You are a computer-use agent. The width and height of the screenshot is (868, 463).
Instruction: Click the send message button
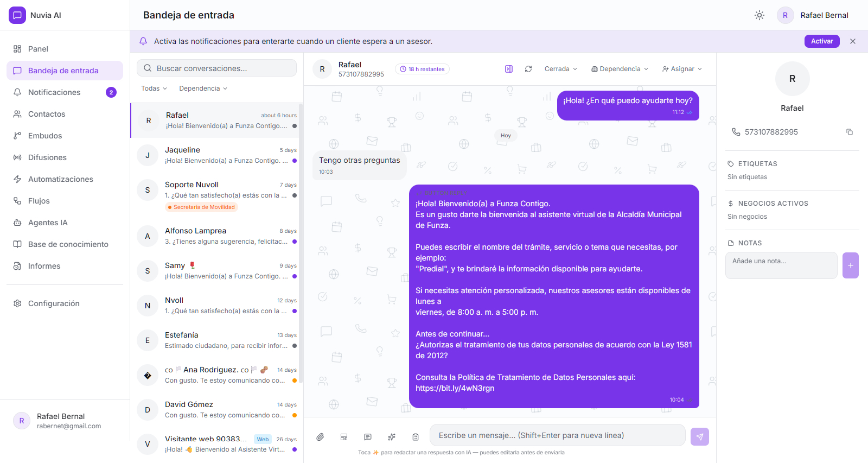click(700, 436)
